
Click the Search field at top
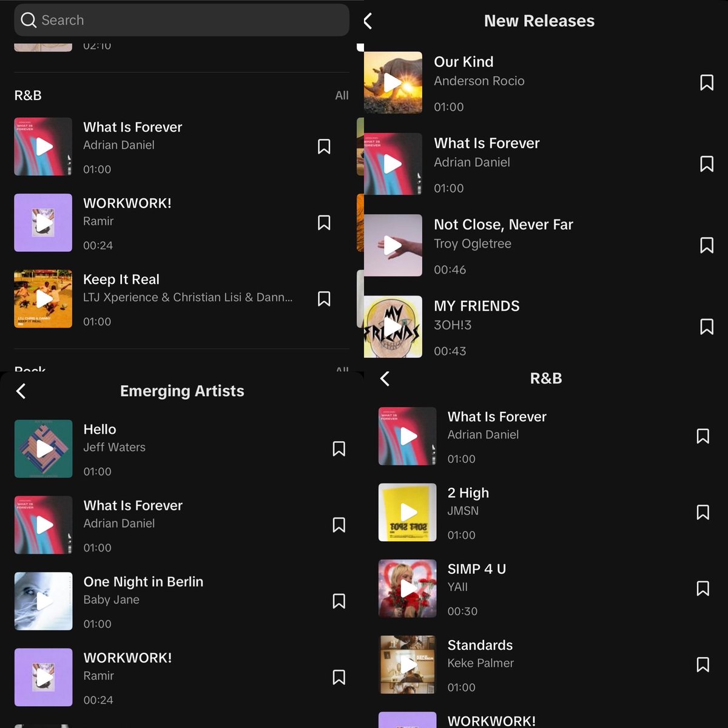point(181,20)
